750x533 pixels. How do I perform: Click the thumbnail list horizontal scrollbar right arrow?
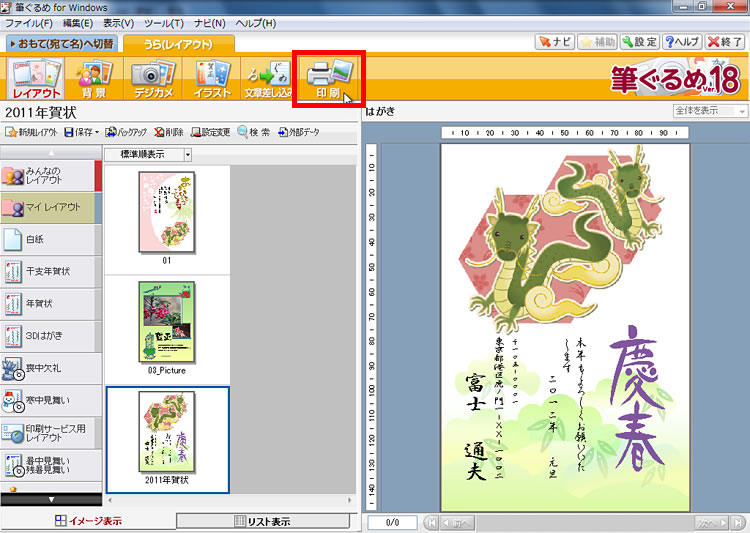pyautogui.click(x=350, y=500)
